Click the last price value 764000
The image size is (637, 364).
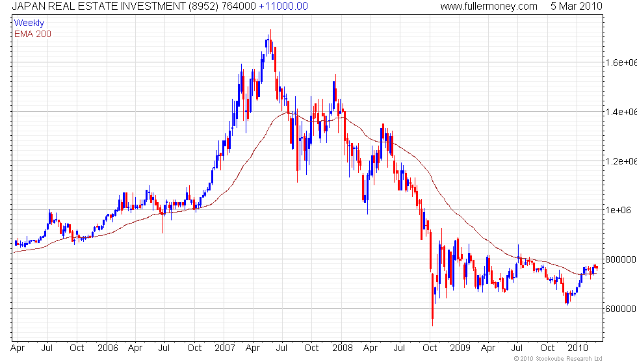tap(239, 6)
